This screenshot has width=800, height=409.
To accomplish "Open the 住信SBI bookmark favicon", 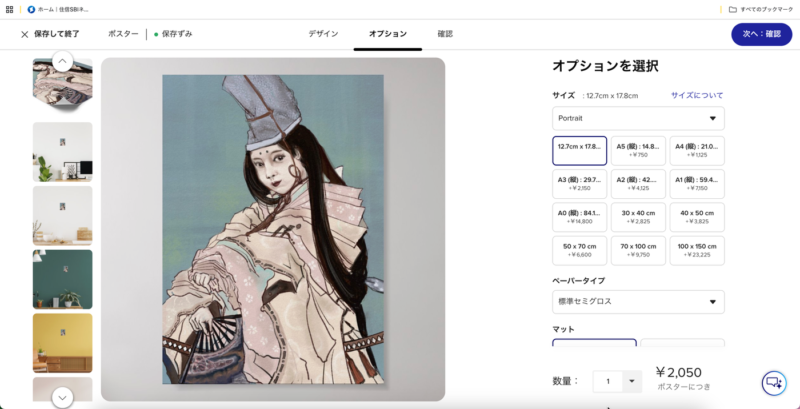I will 31,9.
